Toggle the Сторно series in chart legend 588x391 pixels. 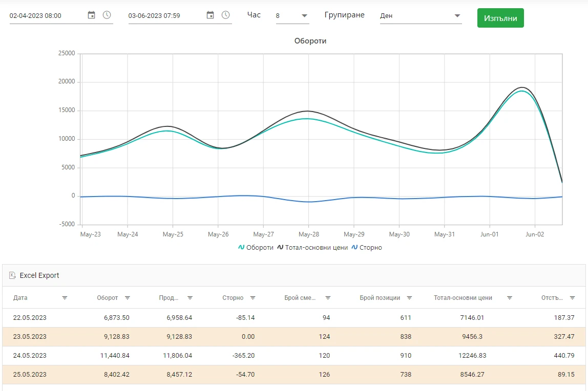[367, 248]
